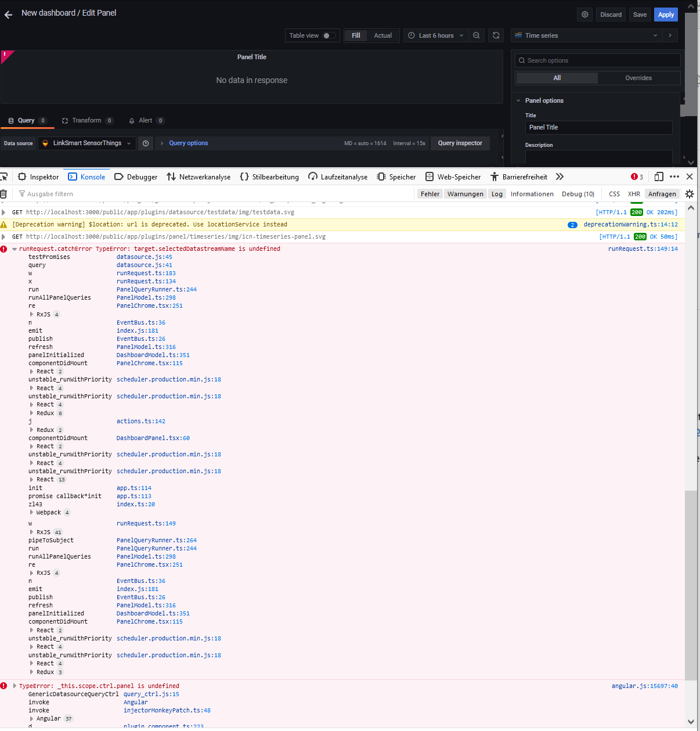Open dashboard settings via gear icon
This screenshot has width=700, height=731.
click(x=584, y=14)
